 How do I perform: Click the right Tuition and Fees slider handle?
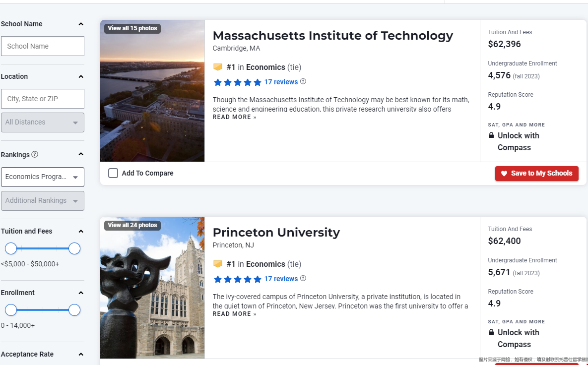74,248
